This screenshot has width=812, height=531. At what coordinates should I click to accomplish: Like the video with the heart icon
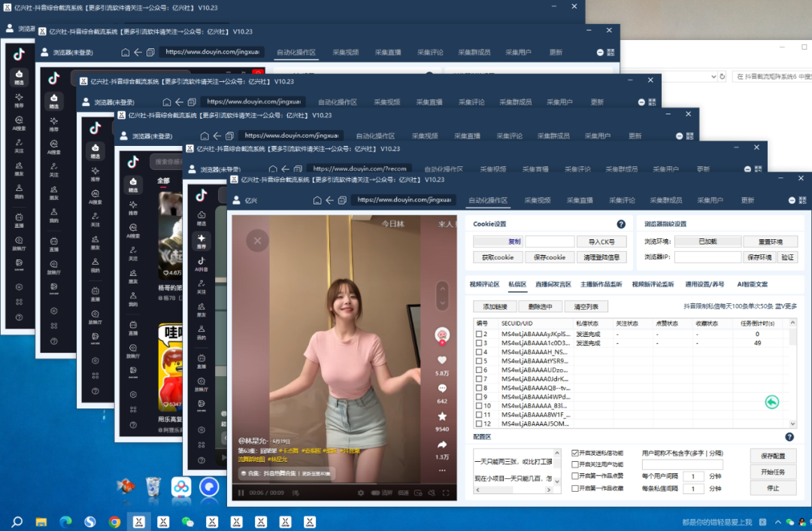coord(442,360)
